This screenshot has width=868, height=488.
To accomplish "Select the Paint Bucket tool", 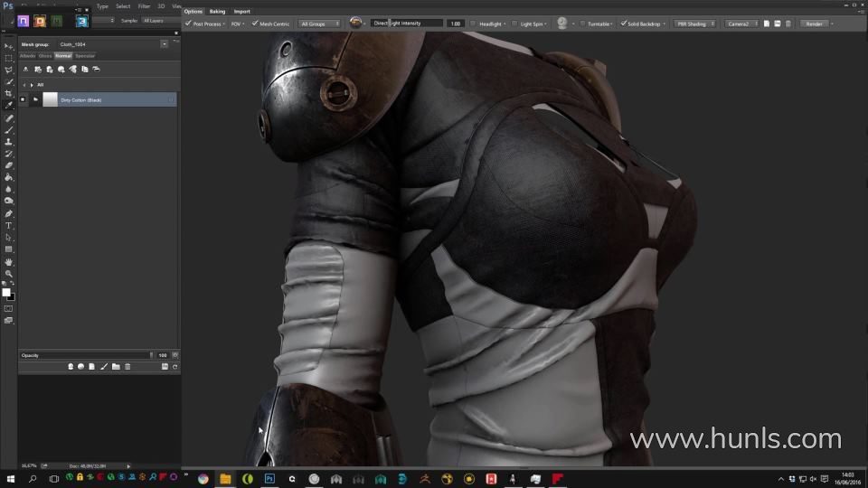I will click(x=8, y=177).
